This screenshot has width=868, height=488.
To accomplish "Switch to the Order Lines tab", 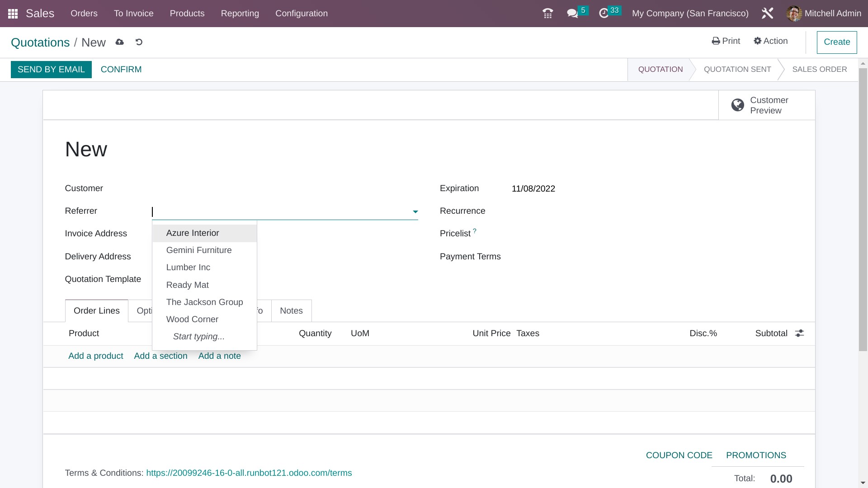I will [97, 311].
